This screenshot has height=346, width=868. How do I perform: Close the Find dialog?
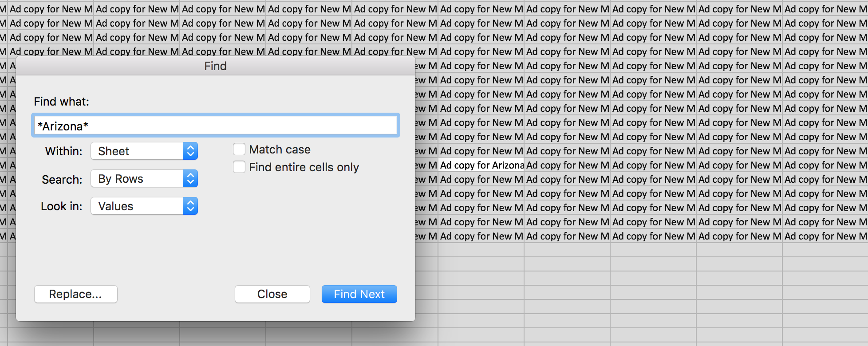(x=272, y=294)
